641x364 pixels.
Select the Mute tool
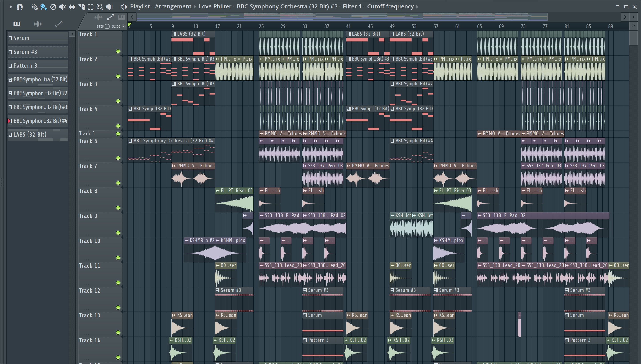tap(63, 7)
